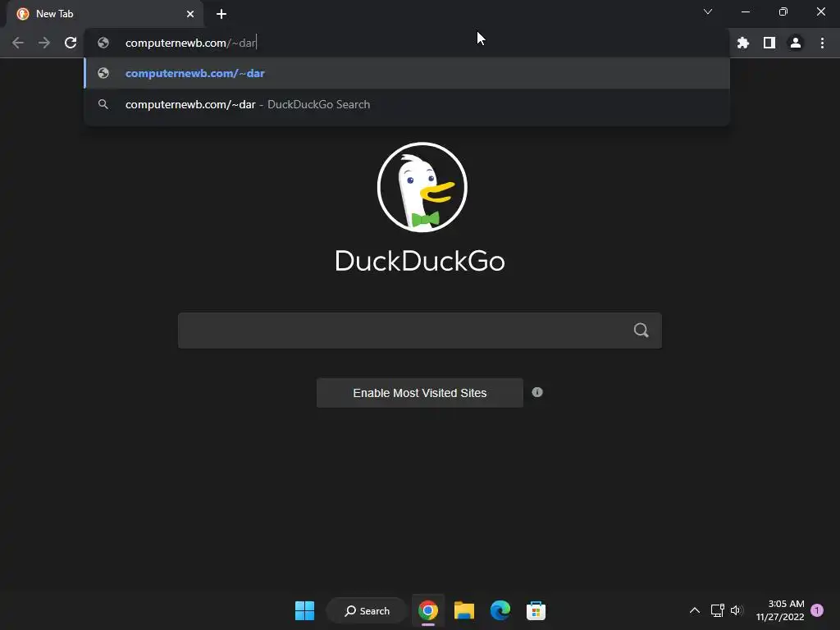This screenshot has width=840, height=630.
Task: Launch Microsoft Edge from the taskbar
Action: click(x=500, y=610)
